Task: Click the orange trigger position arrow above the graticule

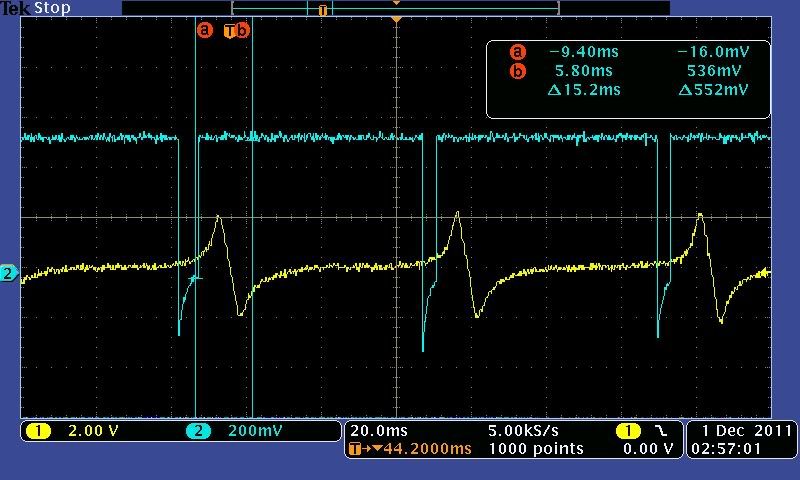Action: click(397, 20)
